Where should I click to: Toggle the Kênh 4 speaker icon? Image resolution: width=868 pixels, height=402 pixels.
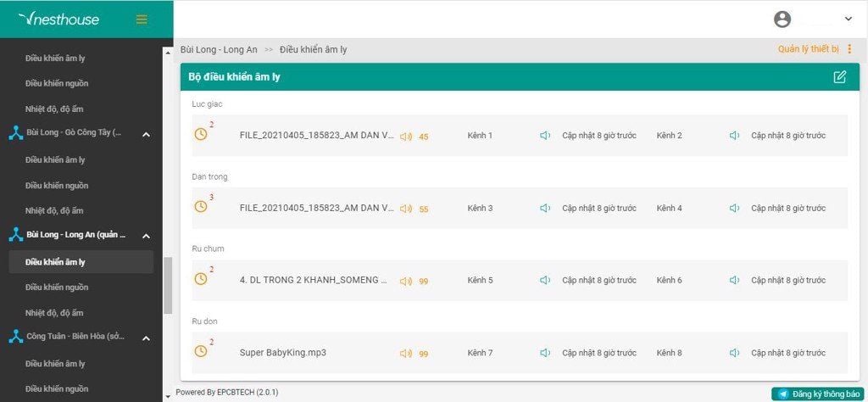point(735,208)
